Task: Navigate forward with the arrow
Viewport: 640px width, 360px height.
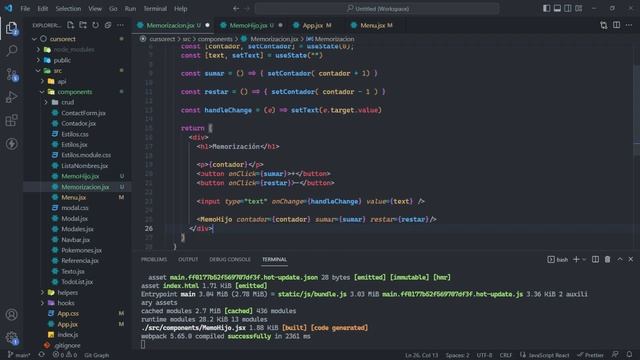Action: click(247, 8)
